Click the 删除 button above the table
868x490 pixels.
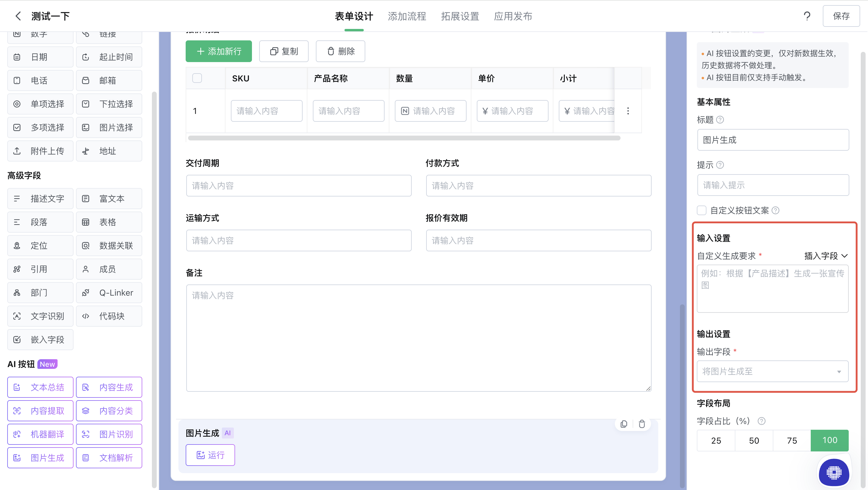340,51
